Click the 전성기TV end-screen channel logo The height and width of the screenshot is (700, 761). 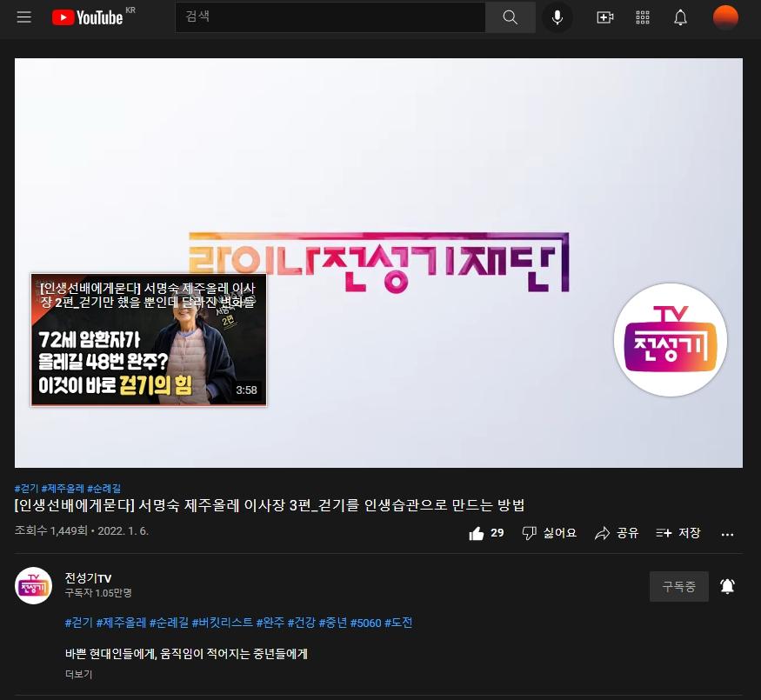(671, 340)
